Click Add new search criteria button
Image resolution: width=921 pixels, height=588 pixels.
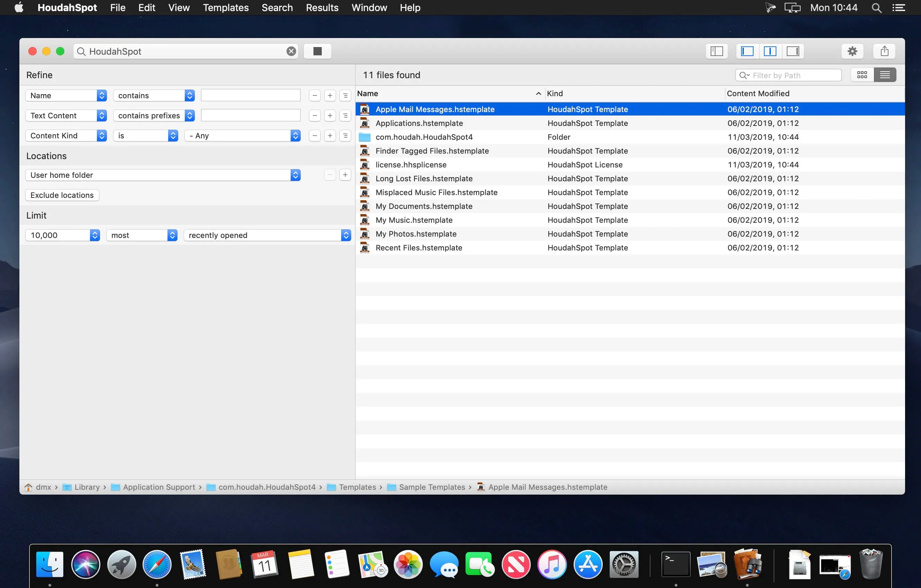click(x=330, y=95)
